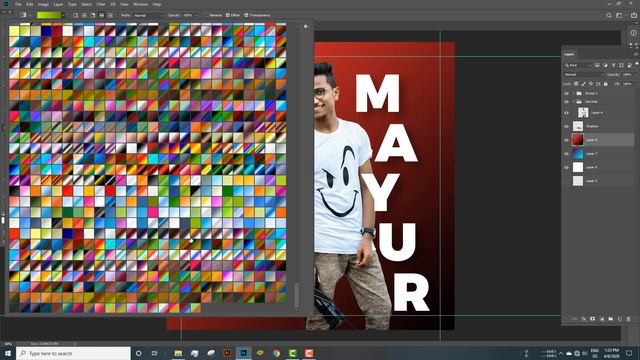The width and height of the screenshot is (640, 360).
Task: Open the Windows notification center
Action: pos(629,353)
